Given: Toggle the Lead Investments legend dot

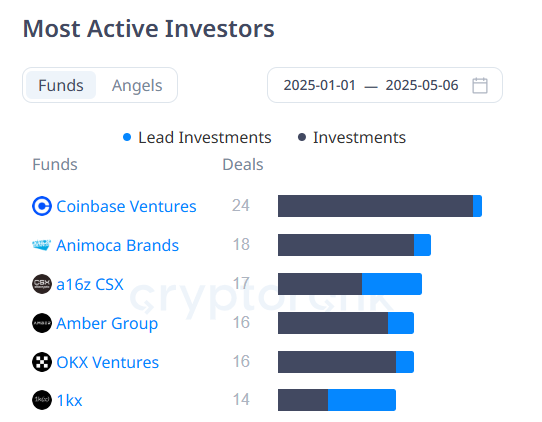Looking at the screenshot, I should (x=127, y=138).
